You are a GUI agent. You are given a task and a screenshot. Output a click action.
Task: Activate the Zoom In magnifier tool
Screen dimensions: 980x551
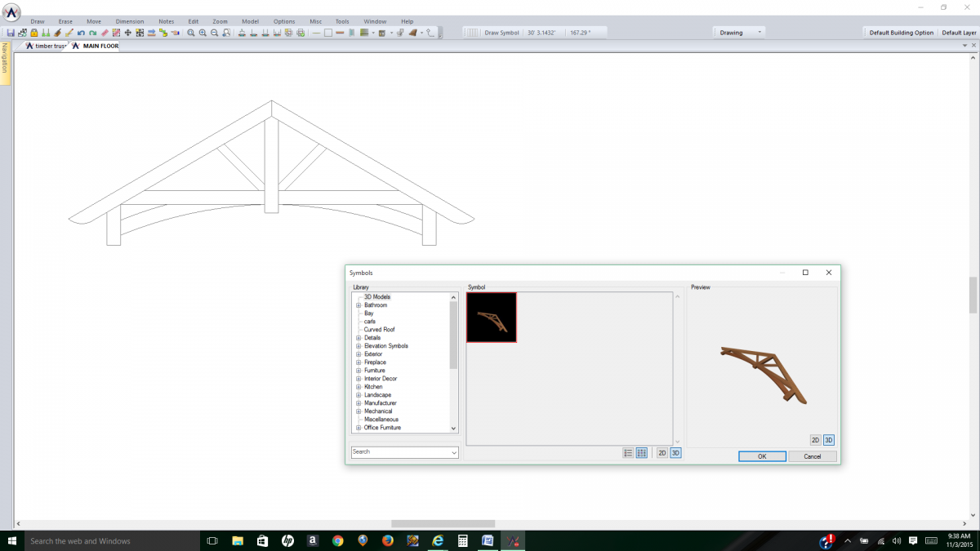point(202,33)
